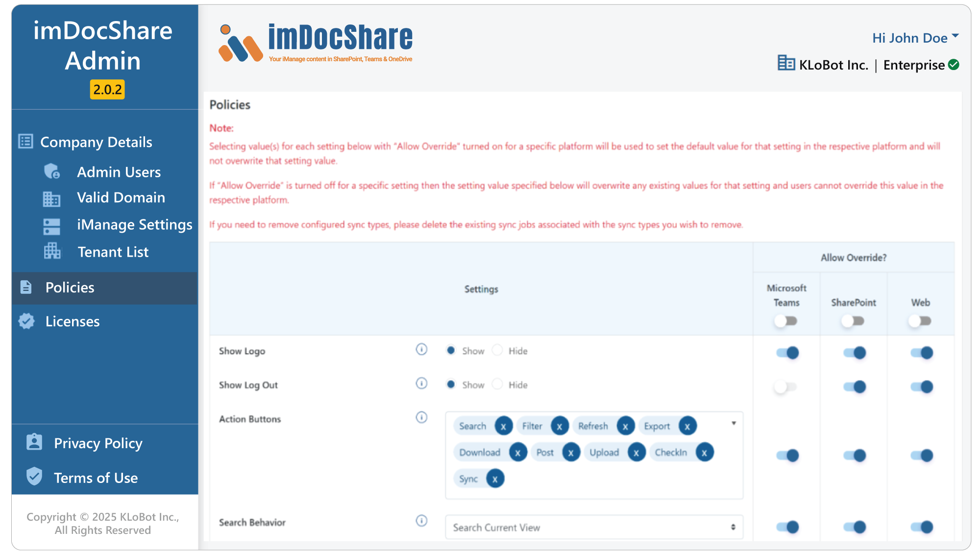Open Company Details in sidebar

click(x=96, y=142)
